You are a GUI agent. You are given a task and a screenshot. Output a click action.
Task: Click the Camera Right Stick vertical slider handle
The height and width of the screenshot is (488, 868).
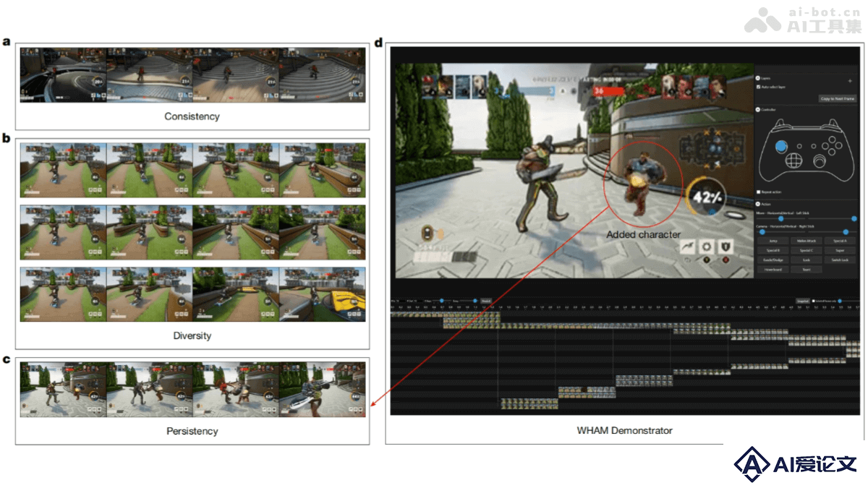pos(846,231)
